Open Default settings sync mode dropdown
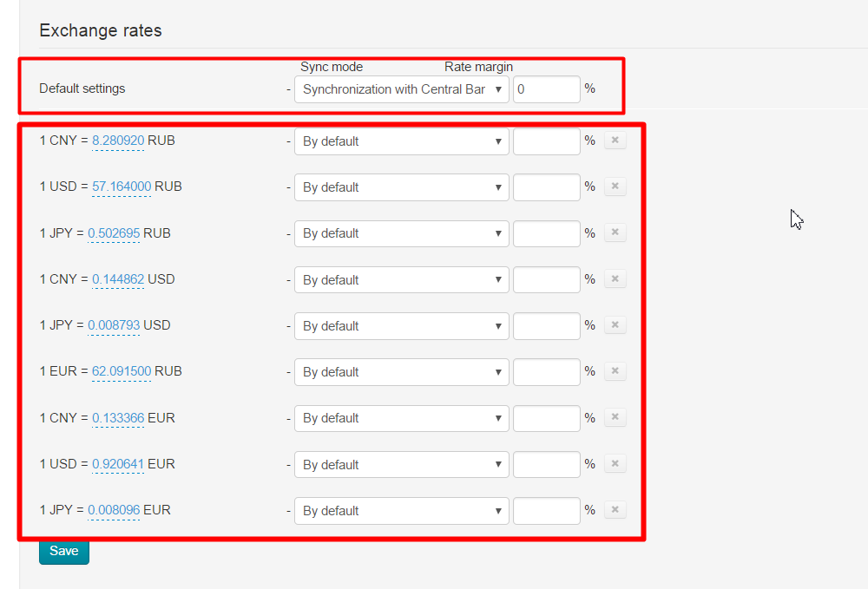 pyautogui.click(x=401, y=89)
